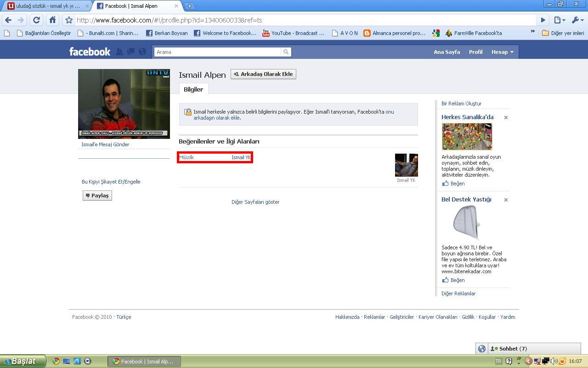Go to browser home icon

(x=52, y=20)
